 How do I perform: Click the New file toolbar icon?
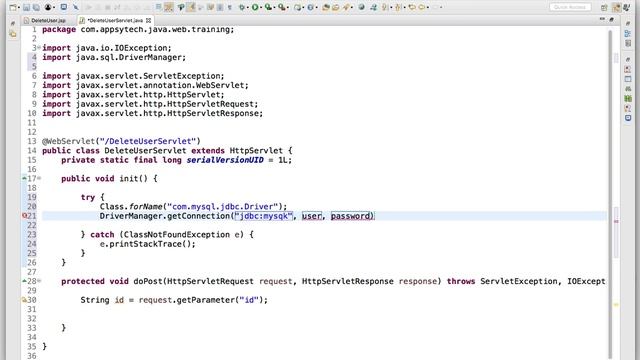tap(13, 7)
